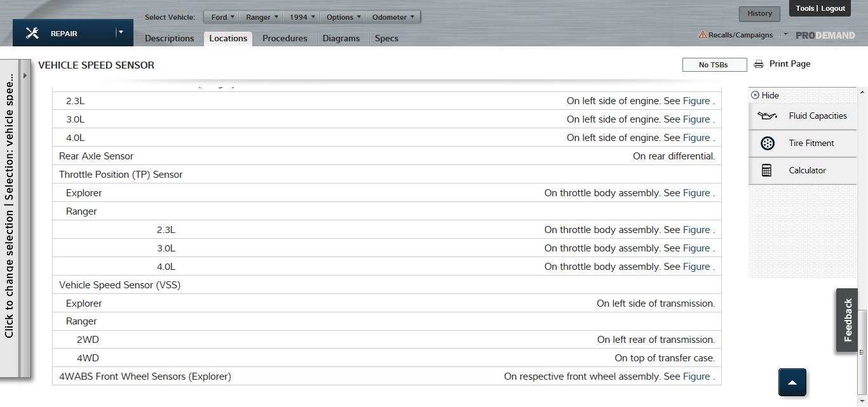Open the Odometer dropdown
Viewport: 868px width, 407px height.
[393, 17]
